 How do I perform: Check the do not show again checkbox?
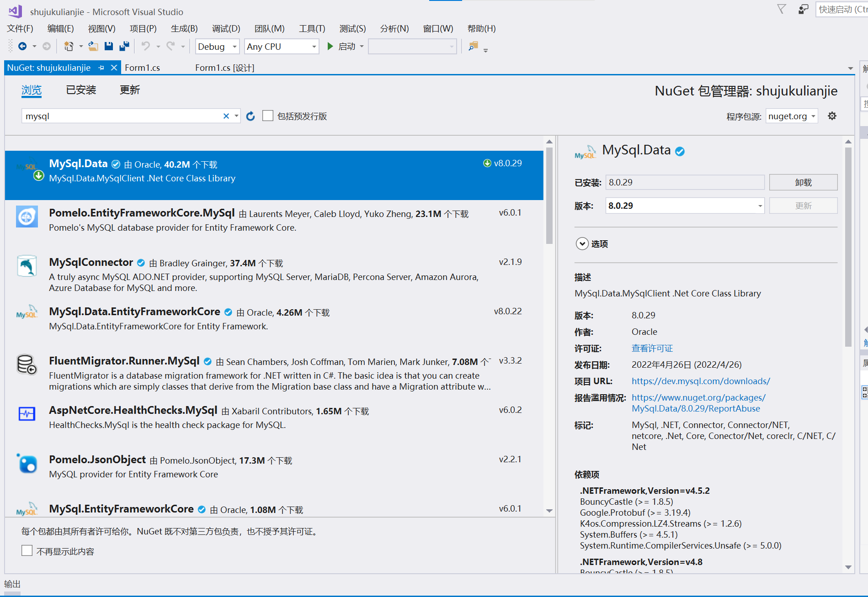27,551
